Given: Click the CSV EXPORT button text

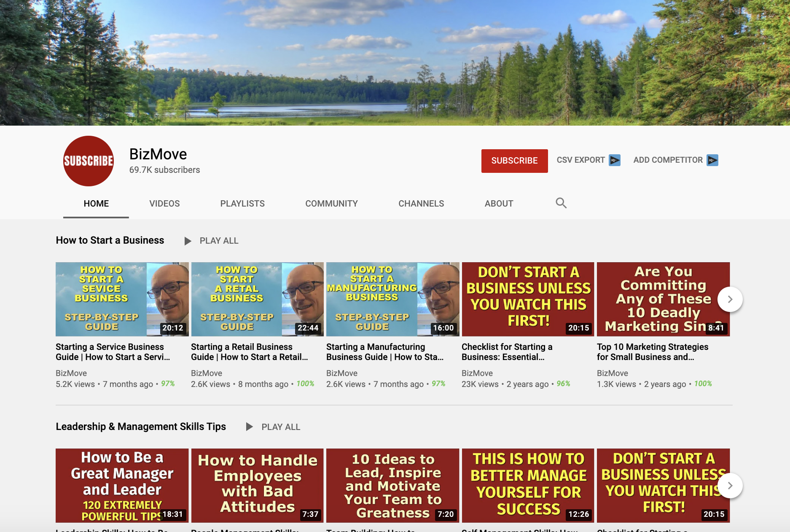Looking at the screenshot, I should [580, 160].
